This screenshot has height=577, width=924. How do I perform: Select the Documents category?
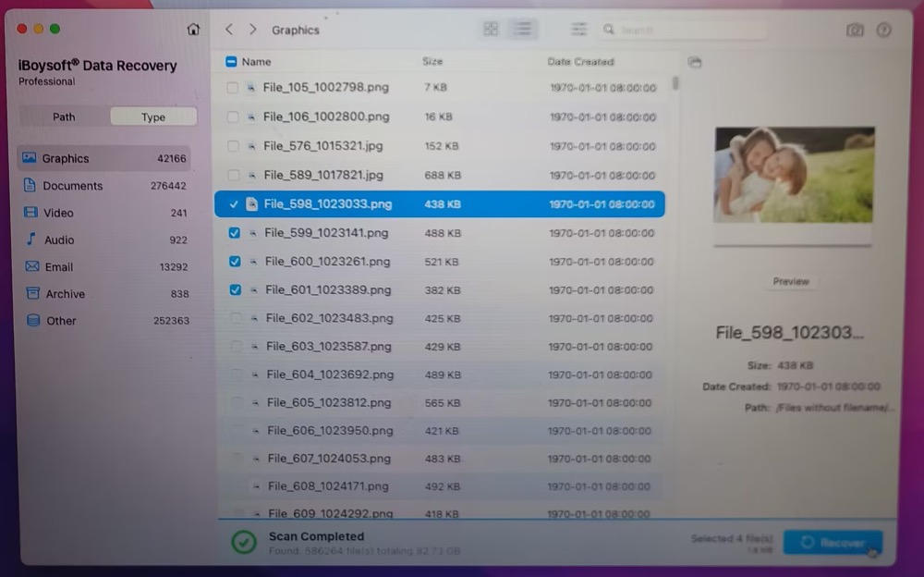[104, 185]
